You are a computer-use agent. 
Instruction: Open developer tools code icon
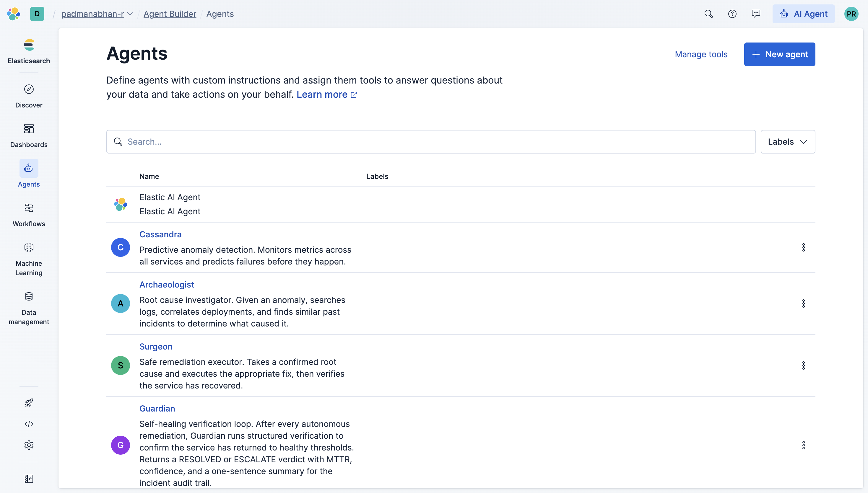29,424
